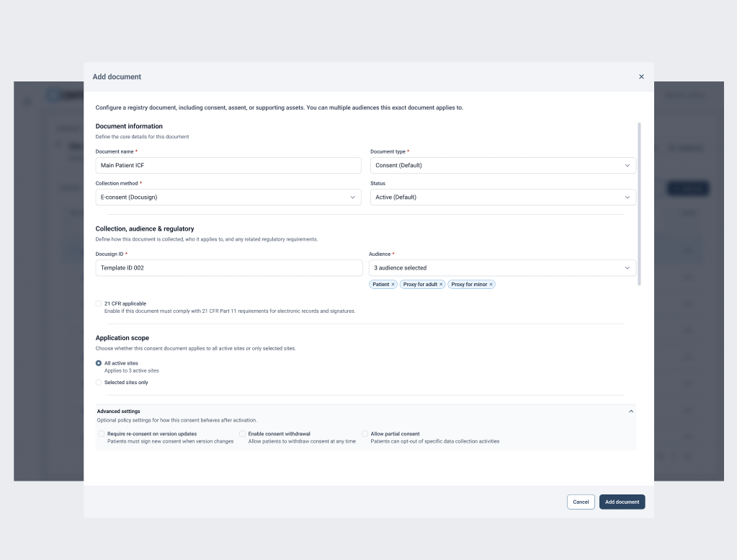Viewport: 737px width, 560px height.
Task: Select All active sites radio option
Action: pyautogui.click(x=99, y=363)
